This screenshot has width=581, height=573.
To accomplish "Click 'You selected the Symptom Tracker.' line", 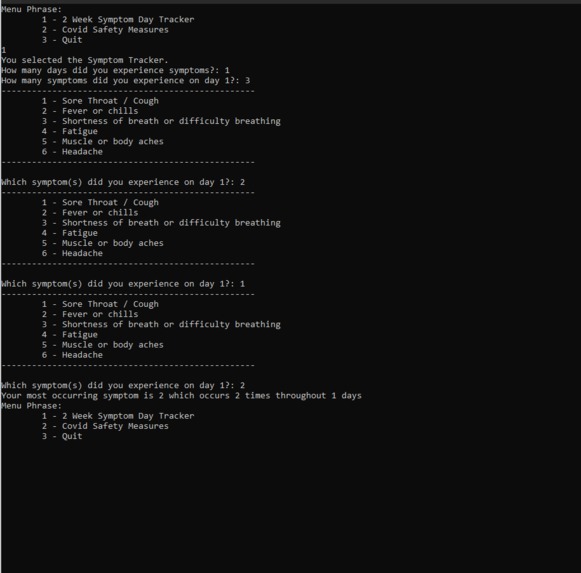I will click(84, 60).
